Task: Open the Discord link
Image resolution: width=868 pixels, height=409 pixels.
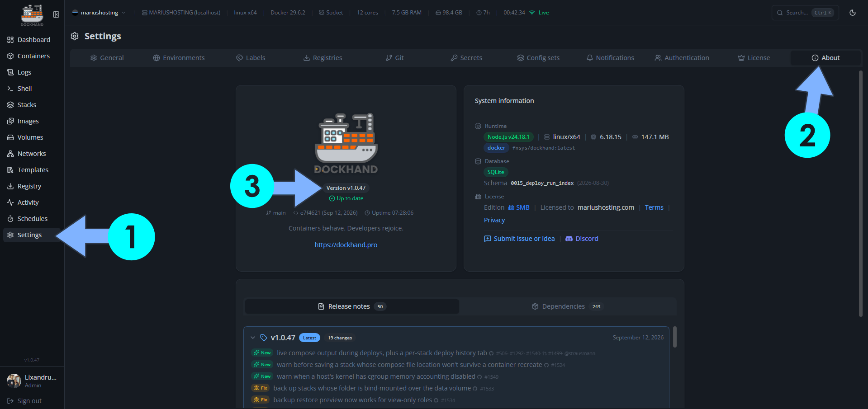Action: pos(582,239)
